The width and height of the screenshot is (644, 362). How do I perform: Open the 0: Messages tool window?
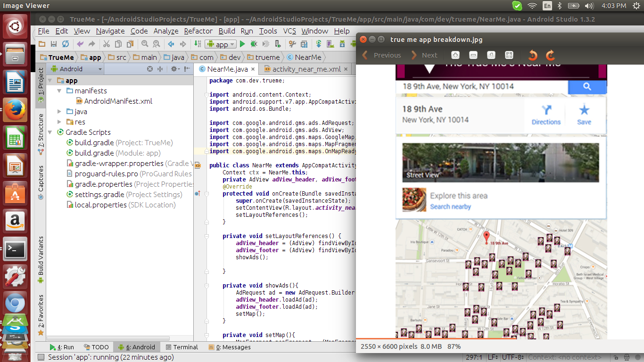coord(230,347)
